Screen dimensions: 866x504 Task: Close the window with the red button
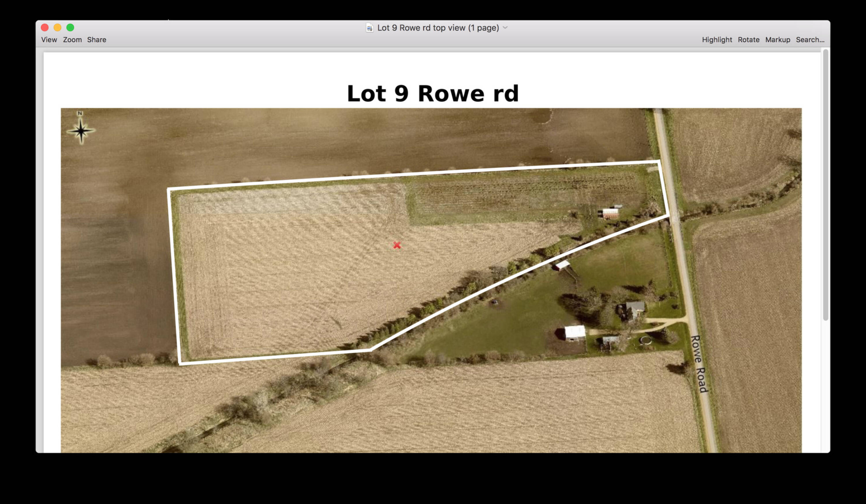click(45, 27)
